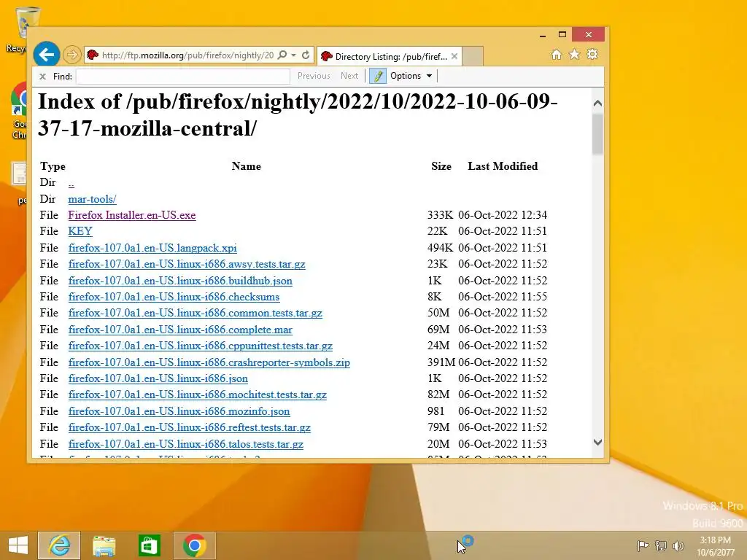Close the Find bar
This screenshot has width=747, height=560.
[x=42, y=76]
